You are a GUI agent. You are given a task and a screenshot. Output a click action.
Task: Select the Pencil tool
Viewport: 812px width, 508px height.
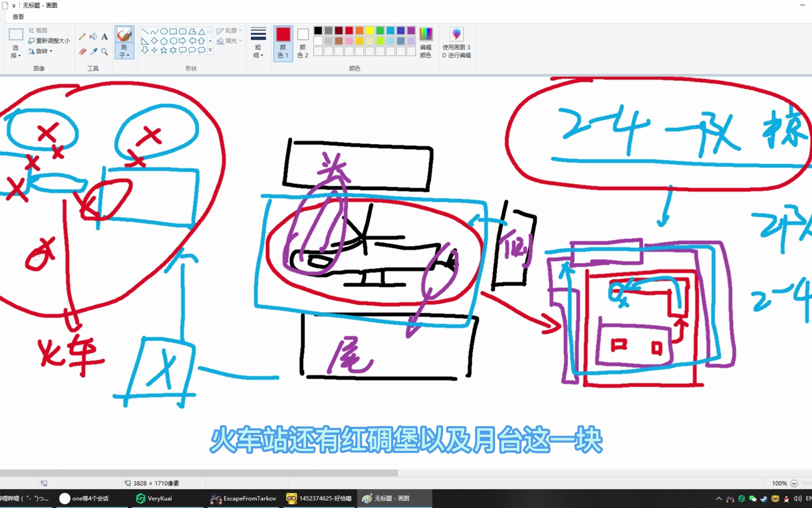(x=82, y=37)
